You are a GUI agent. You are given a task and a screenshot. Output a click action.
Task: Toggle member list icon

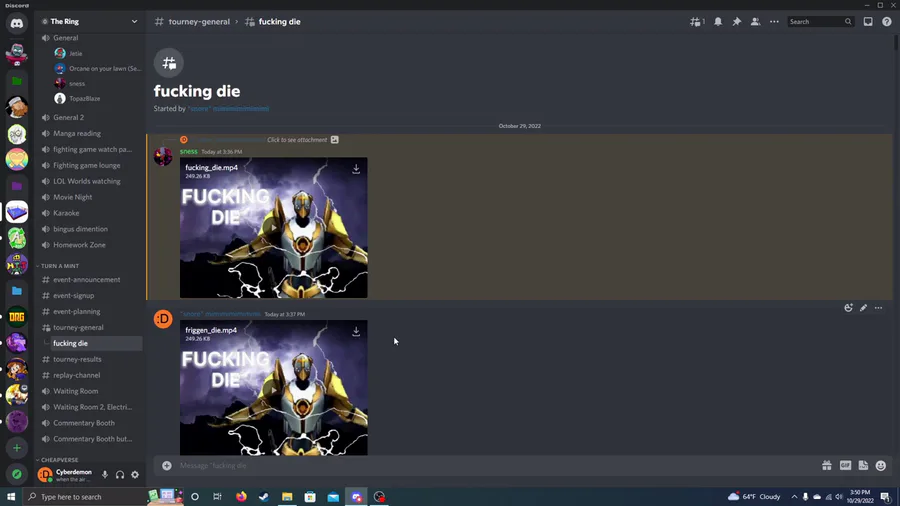point(755,22)
